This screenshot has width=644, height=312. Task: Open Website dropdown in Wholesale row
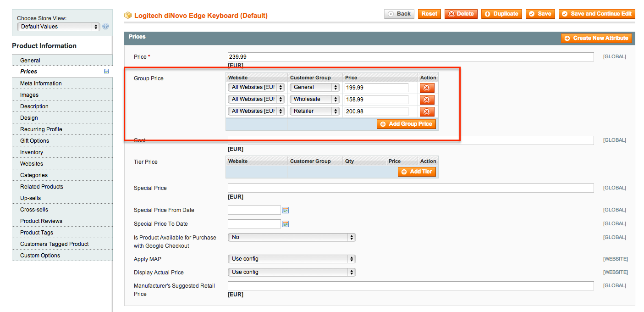click(x=256, y=99)
